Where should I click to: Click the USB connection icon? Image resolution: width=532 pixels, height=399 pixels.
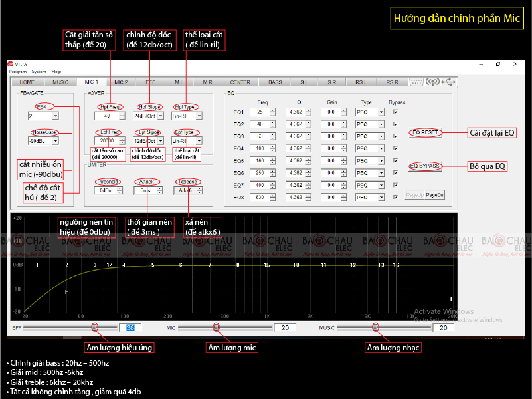(448, 82)
